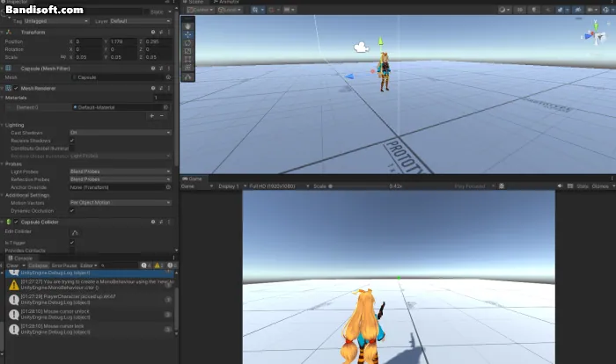Open Mesh Renderer preset icon

coord(161,88)
